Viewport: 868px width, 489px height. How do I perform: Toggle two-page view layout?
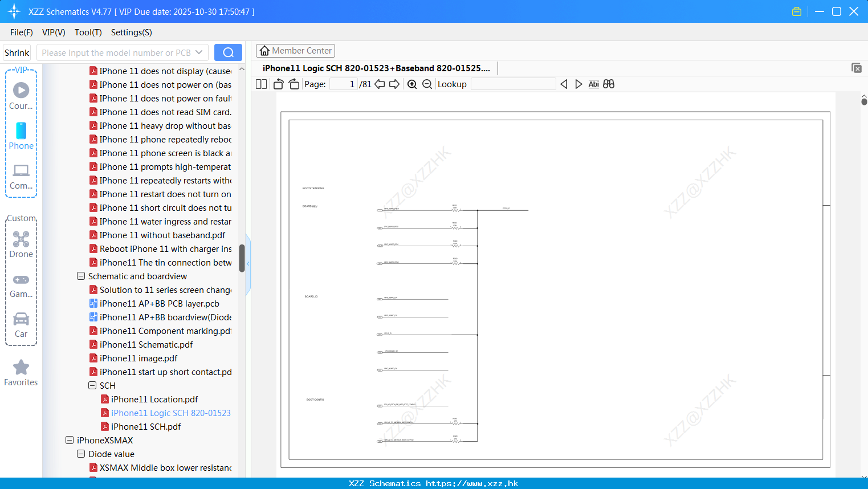[262, 84]
